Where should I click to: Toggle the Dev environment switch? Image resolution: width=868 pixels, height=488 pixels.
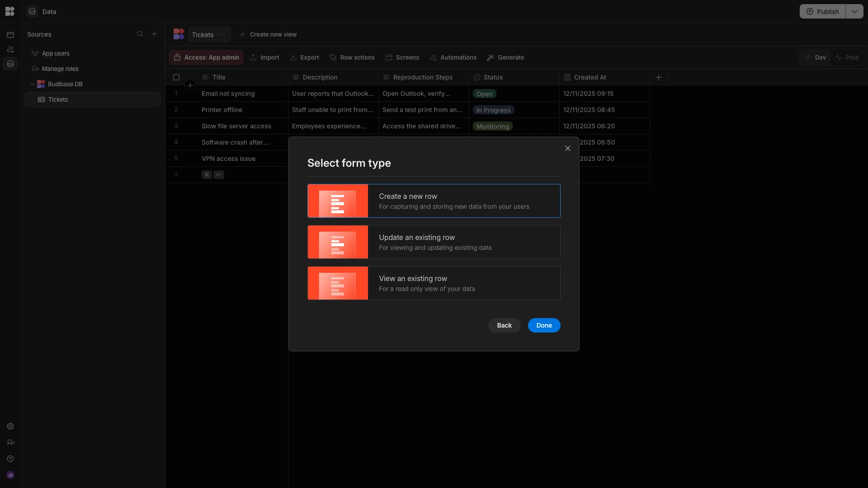[x=816, y=57]
